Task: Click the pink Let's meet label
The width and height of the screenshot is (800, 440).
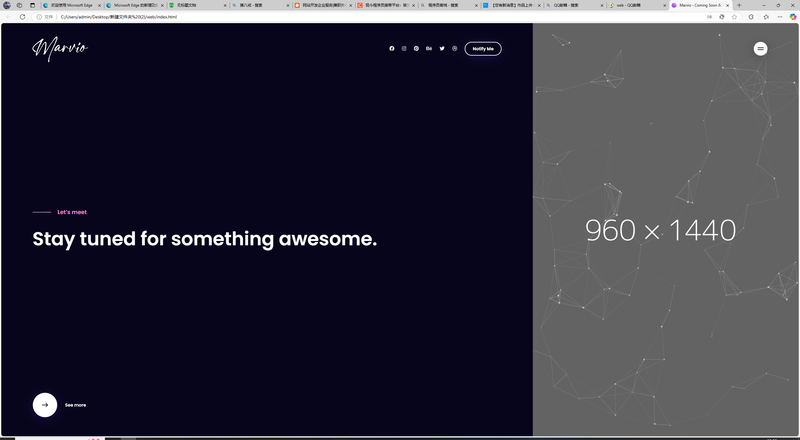Action: (72, 212)
